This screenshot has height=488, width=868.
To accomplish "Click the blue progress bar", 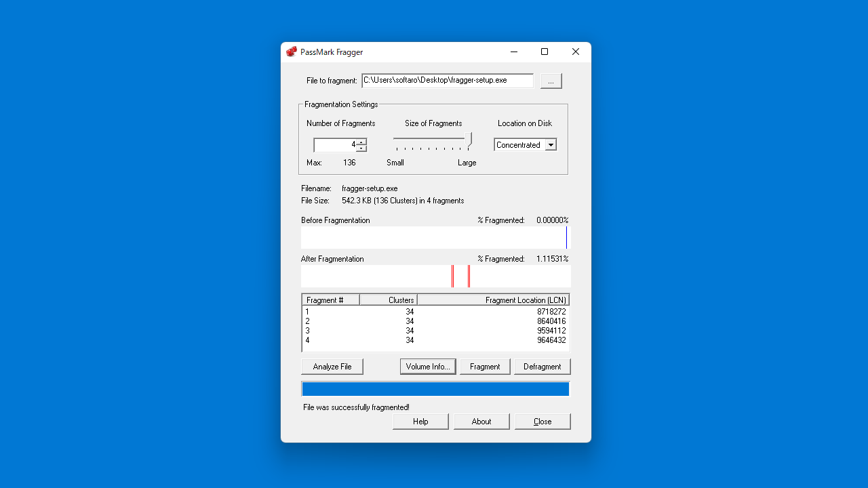I will point(435,389).
